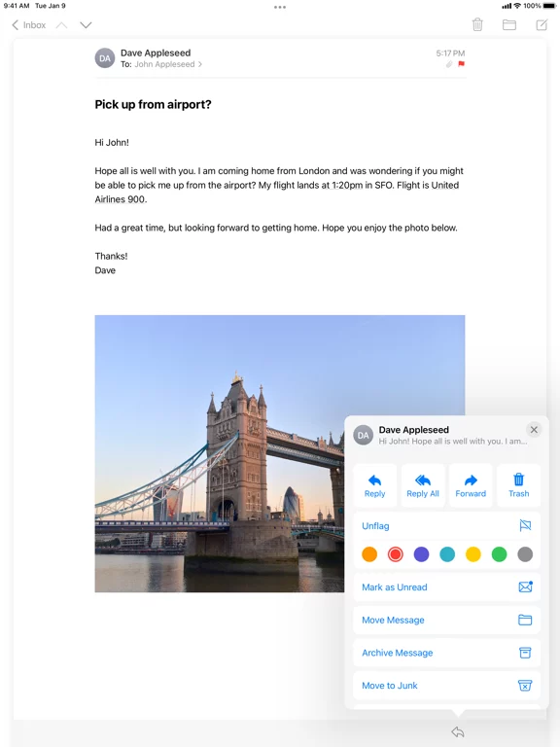Choose Archive Message from the menu
The height and width of the screenshot is (747, 560).
point(446,653)
